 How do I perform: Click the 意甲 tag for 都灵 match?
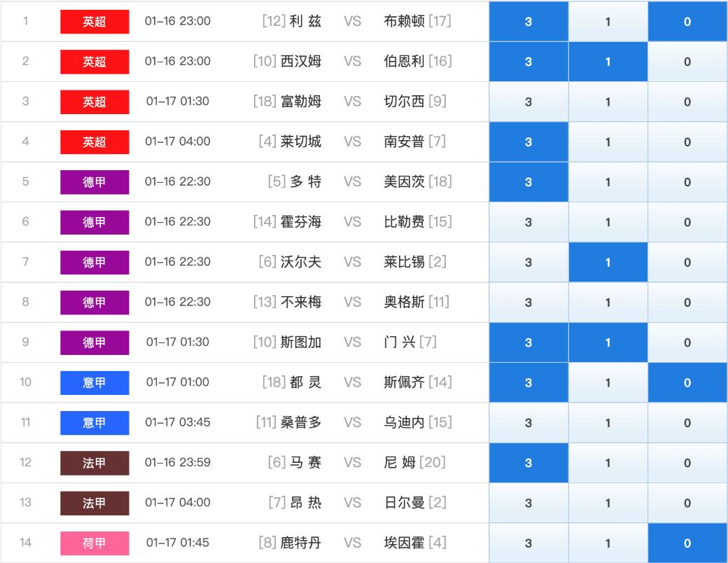(94, 382)
